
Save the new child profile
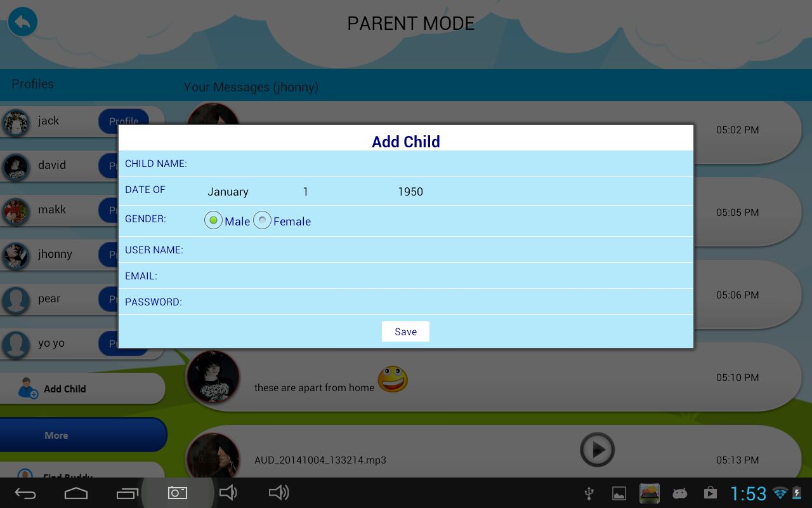coord(405,331)
